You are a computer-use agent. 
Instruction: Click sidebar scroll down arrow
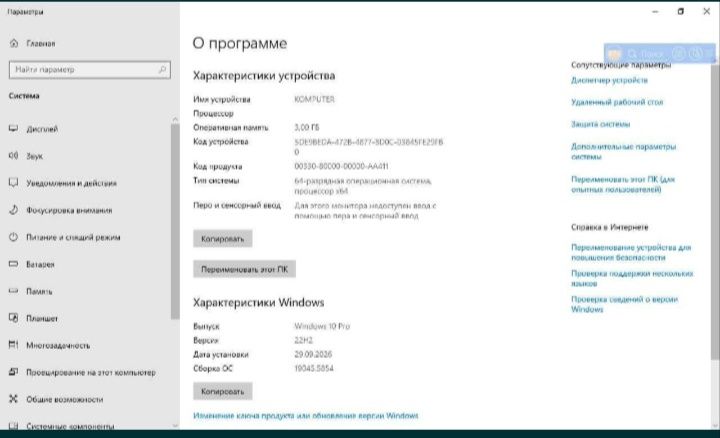pyautogui.click(x=175, y=426)
